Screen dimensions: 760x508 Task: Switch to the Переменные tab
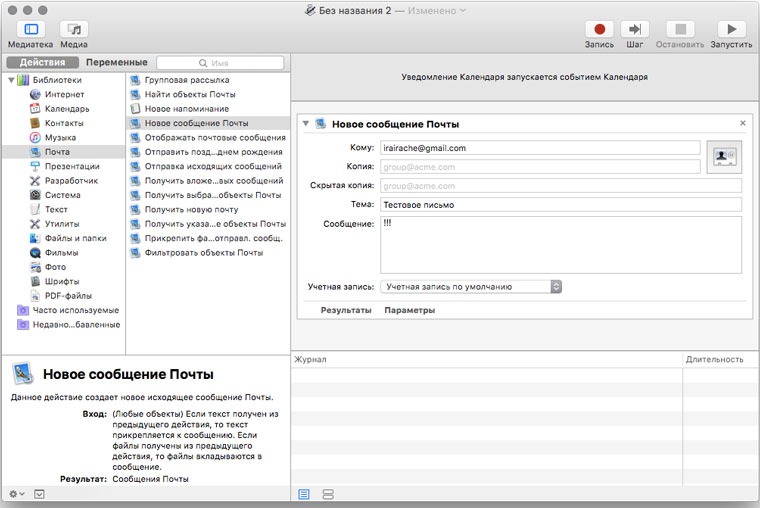[x=116, y=62]
